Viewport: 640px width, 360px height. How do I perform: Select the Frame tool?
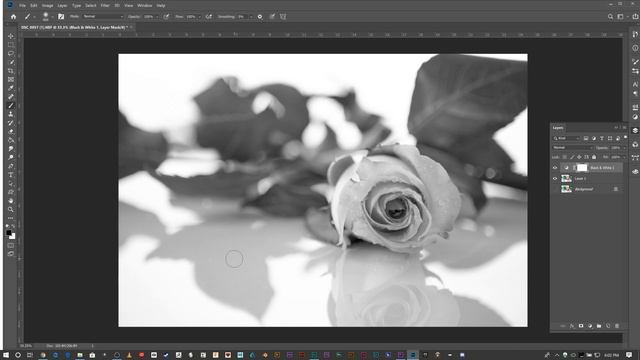coord(11,80)
